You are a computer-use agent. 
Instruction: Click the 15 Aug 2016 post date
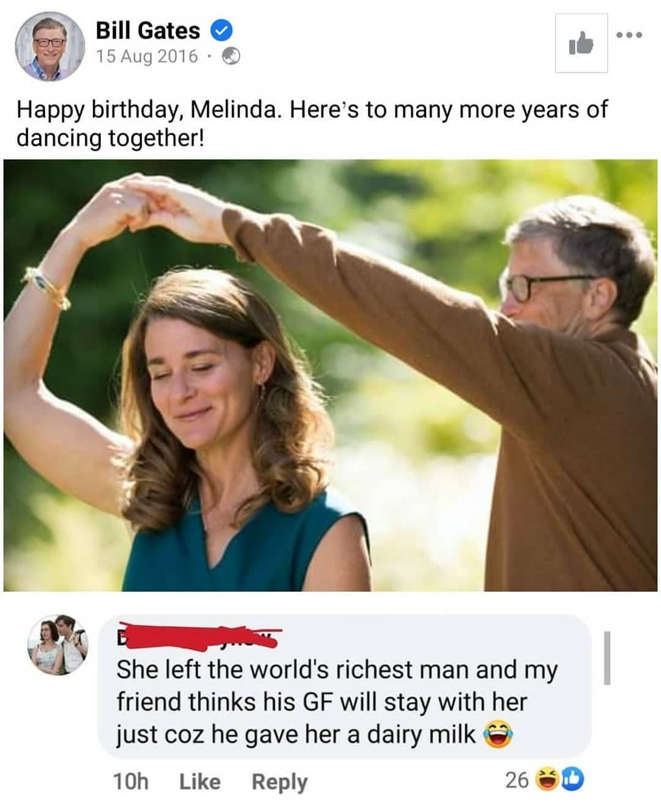click(147, 56)
